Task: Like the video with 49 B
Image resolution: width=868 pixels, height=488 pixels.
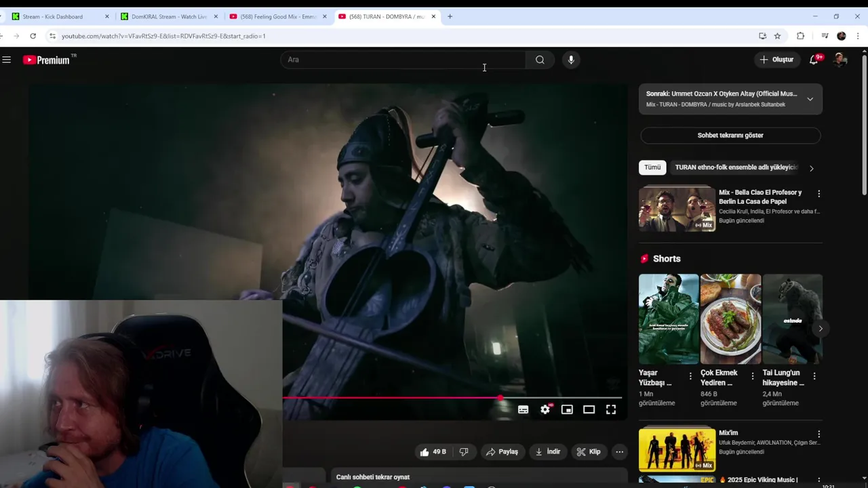Action: click(x=433, y=452)
